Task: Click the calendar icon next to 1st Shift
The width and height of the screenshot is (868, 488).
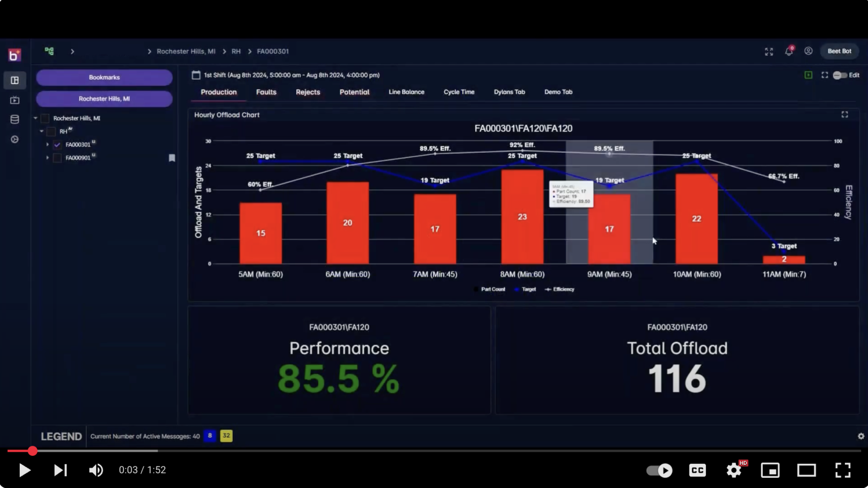Action: 196,75
